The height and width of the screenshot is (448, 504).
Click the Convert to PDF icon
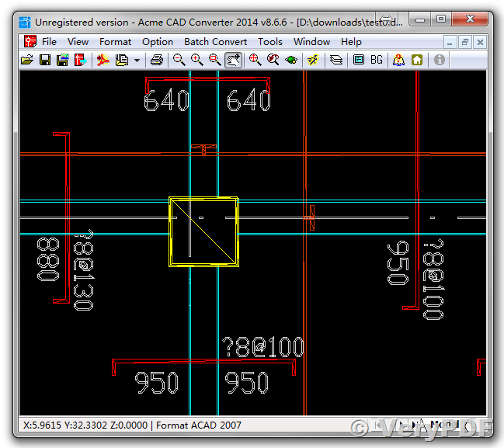103,60
